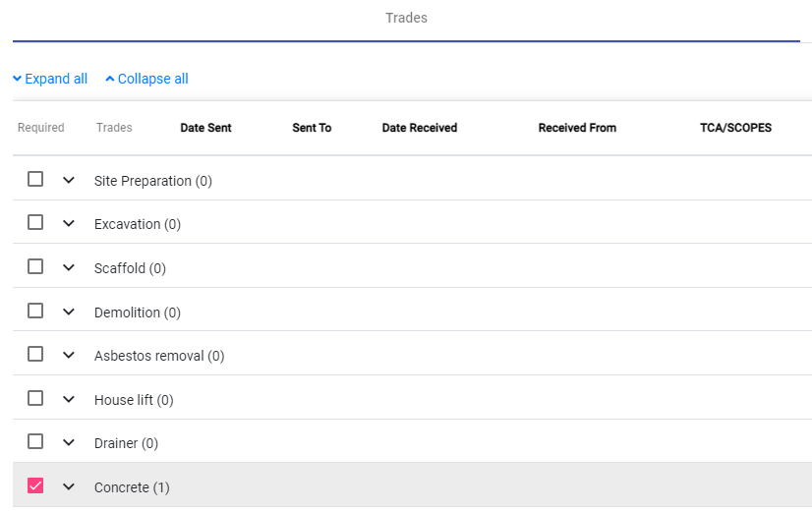This screenshot has width=812, height=512.
Task: Click the Concrete row chevron icon
Action: coord(69,486)
